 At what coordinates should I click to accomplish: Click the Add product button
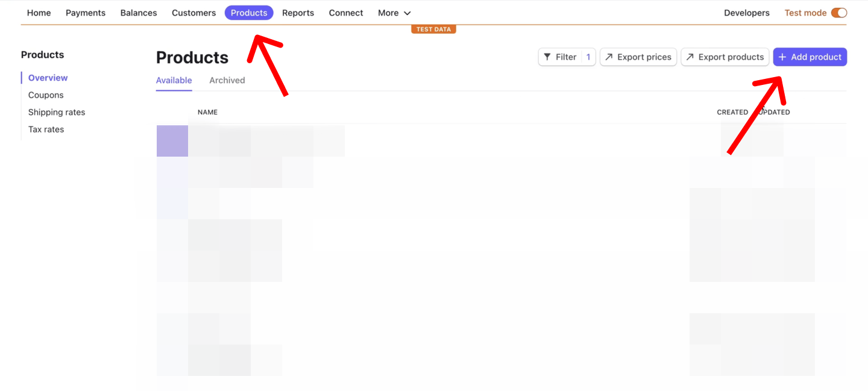pyautogui.click(x=810, y=57)
